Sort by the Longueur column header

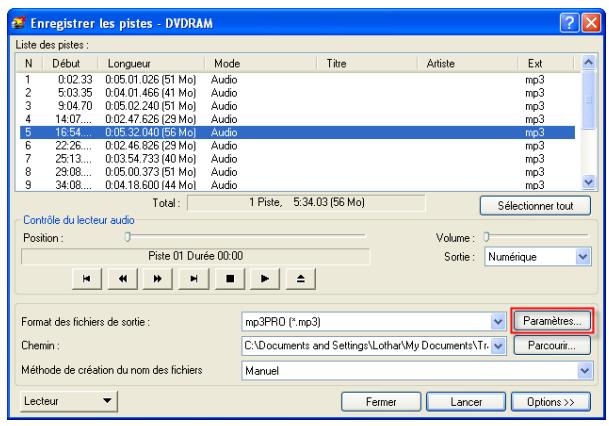coord(151,63)
